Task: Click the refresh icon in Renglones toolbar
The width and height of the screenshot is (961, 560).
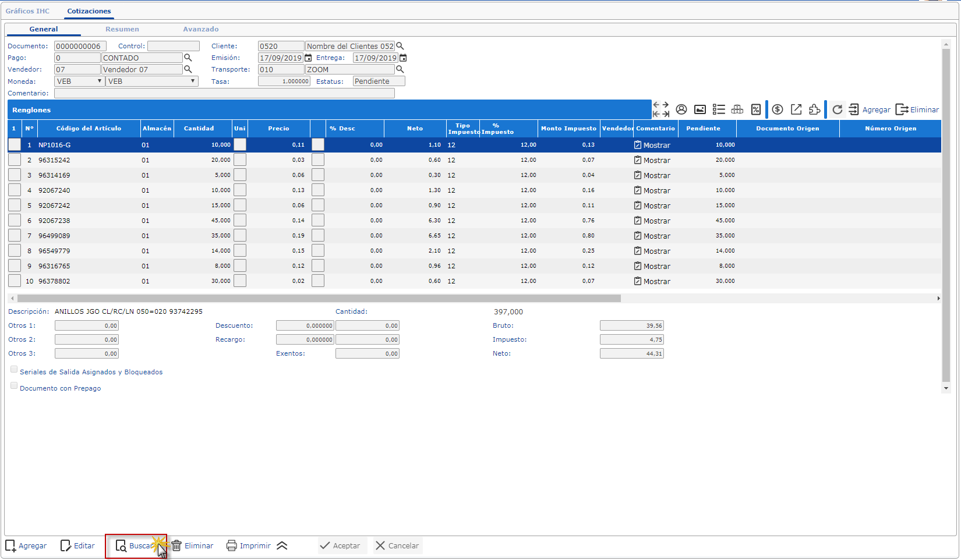Action: pos(837,109)
